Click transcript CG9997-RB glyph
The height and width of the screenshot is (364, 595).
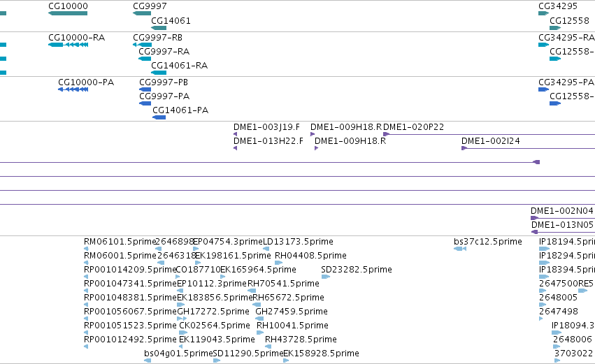click(x=142, y=45)
